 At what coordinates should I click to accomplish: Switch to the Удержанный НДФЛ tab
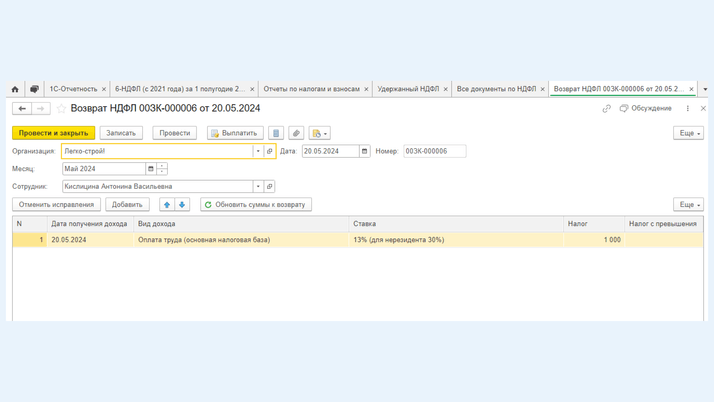click(408, 89)
